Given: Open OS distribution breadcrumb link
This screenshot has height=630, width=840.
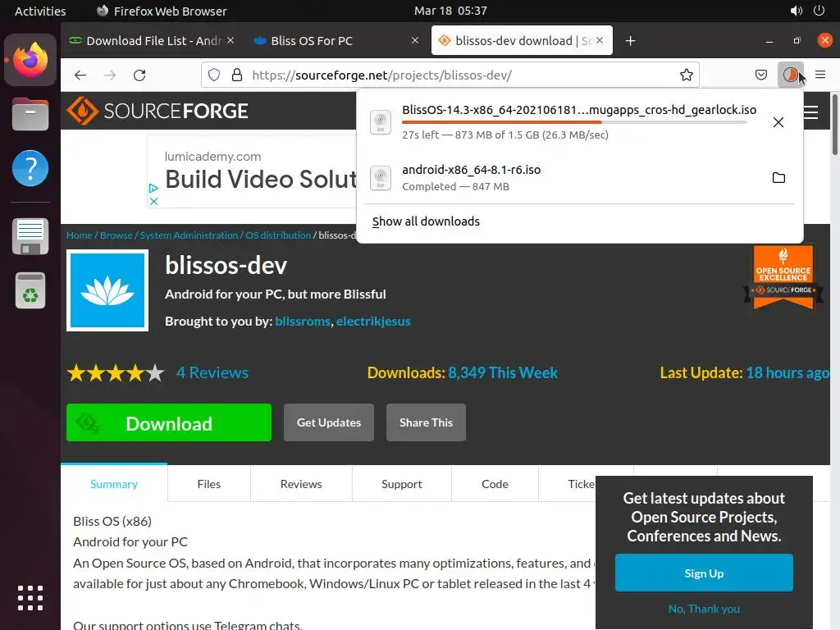Looking at the screenshot, I should (278, 235).
